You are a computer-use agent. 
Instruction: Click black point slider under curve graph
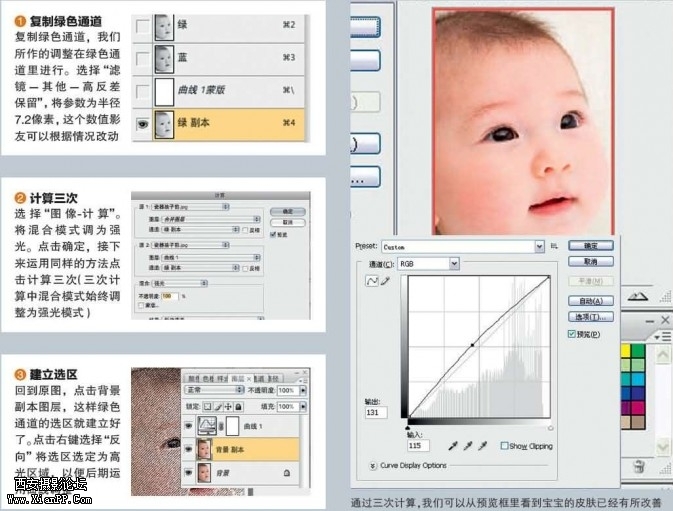(x=407, y=428)
